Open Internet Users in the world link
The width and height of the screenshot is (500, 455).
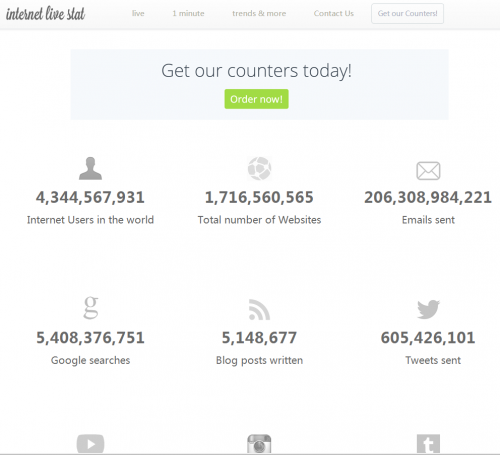pos(90,220)
